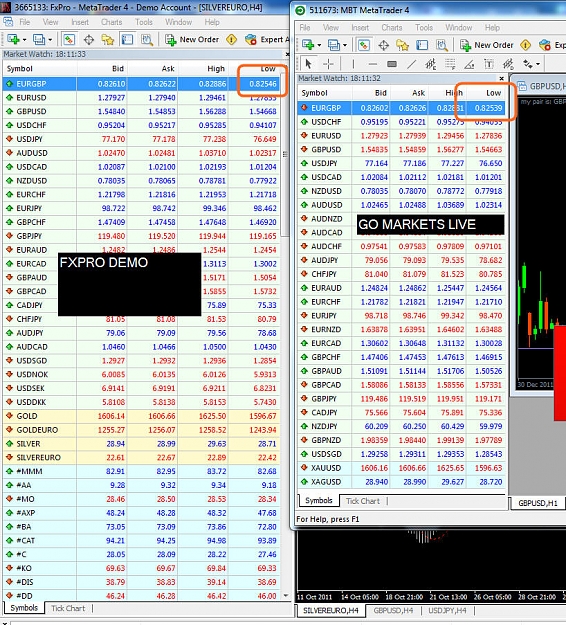Image resolution: width=566 pixels, height=625 pixels.
Task: Click FxPro Market Watch scrollbar down arrow
Action: (285, 596)
